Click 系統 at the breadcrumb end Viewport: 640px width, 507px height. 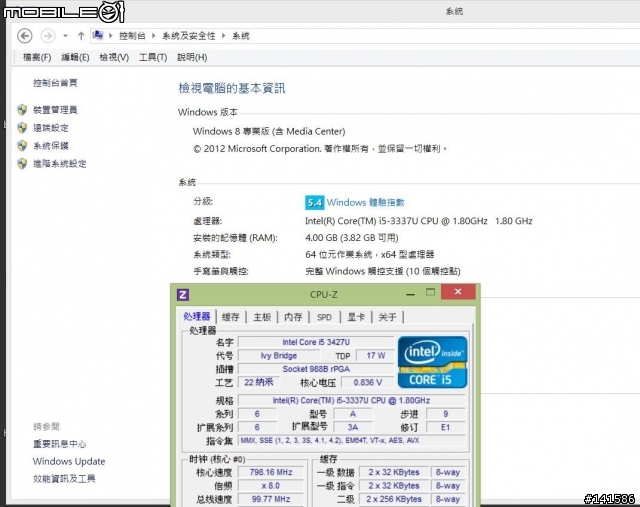(x=241, y=36)
